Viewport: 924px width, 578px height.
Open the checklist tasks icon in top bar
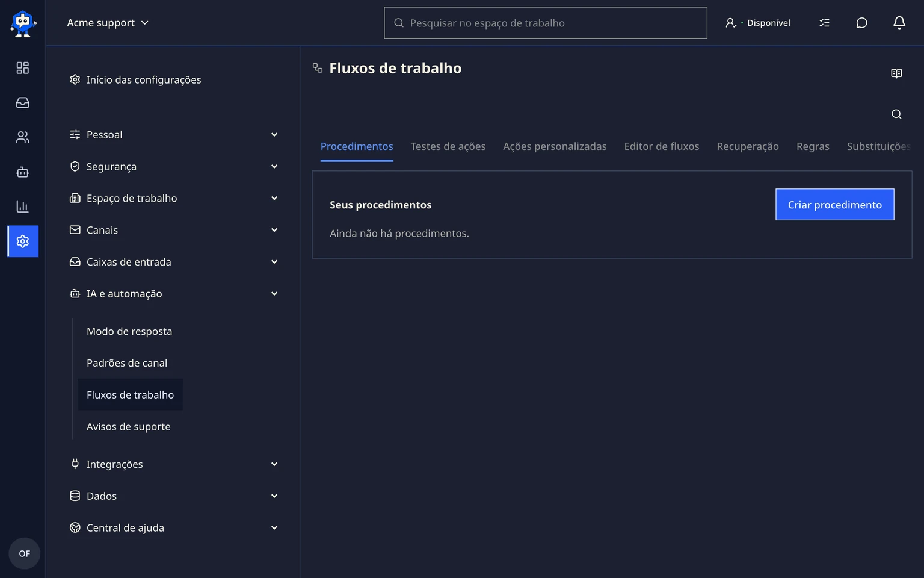(824, 23)
